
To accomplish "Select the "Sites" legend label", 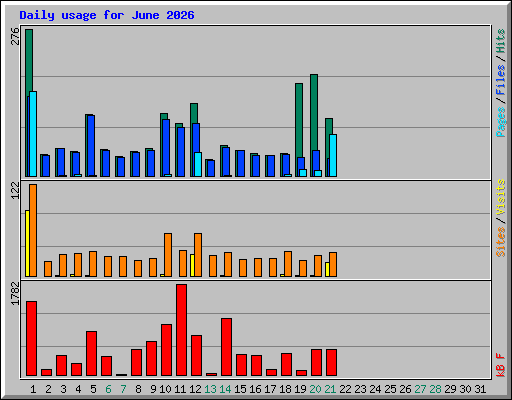I will pyautogui.click(x=501, y=242).
